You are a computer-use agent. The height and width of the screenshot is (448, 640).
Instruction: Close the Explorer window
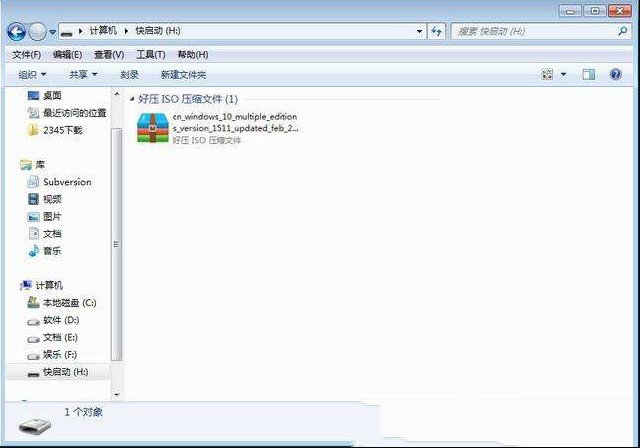click(620, 11)
